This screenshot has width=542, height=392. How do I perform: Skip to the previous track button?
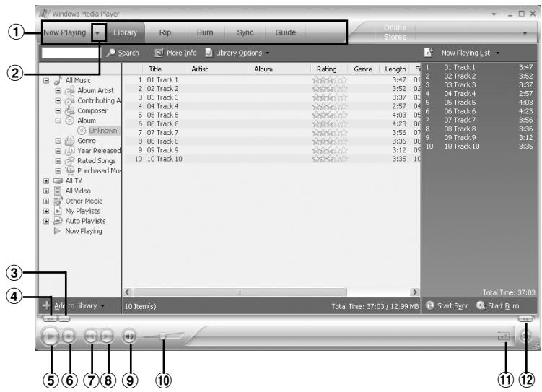coord(91,336)
